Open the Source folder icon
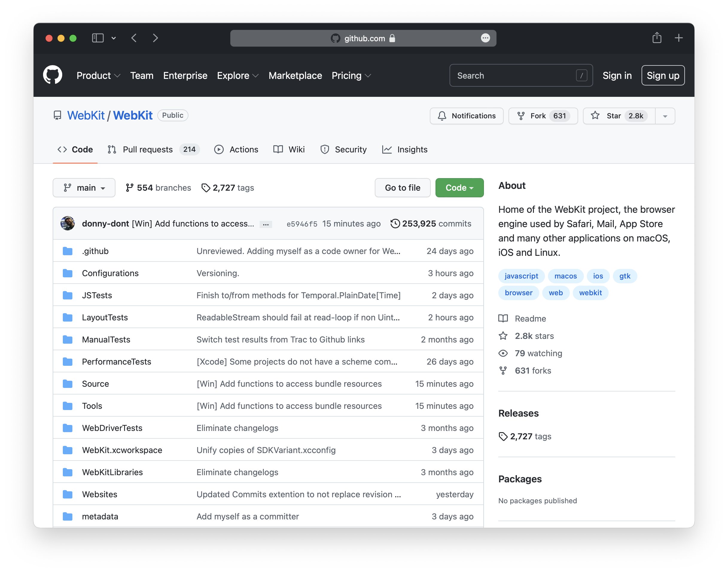Screen dimensions: 728x572 click(67, 383)
